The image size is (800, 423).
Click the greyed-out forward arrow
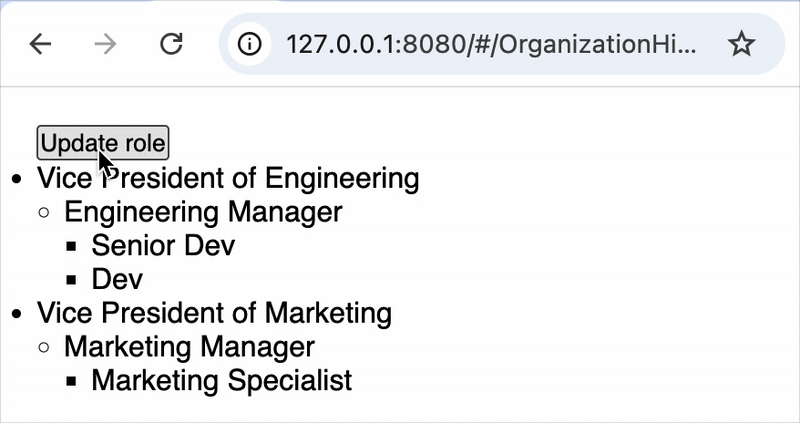[106, 44]
